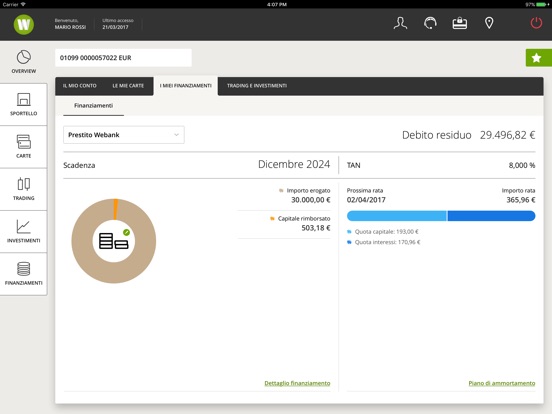Tap the orange slice of donut chart
This screenshot has width=552, height=414.
click(115, 209)
